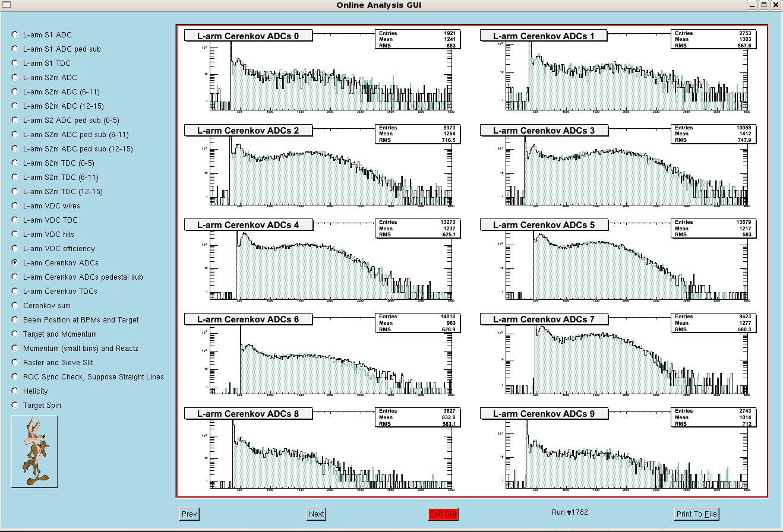Click the L-arm Cerenkov ADCs 6 title box
This screenshot has width=783, height=532.
[248, 319]
